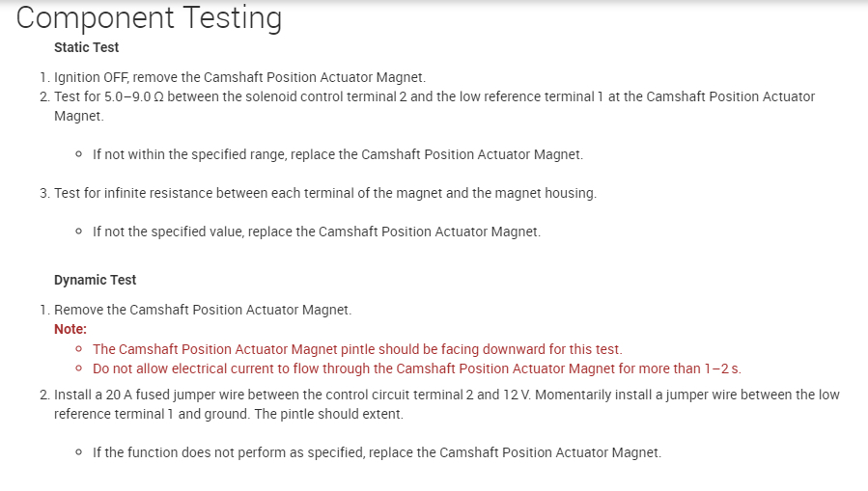
Task: Click the Dynamic Test subheading
Action: pos(95,280)
